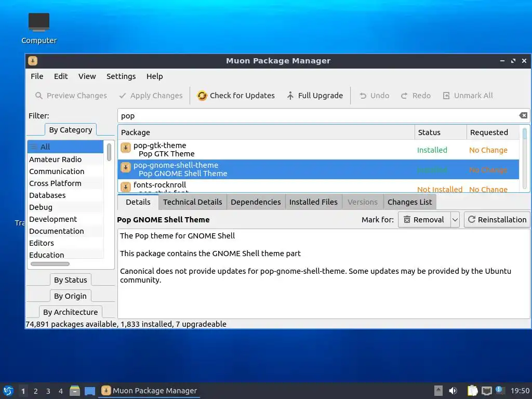Click the Undo toolbar button

coord(374,96)
